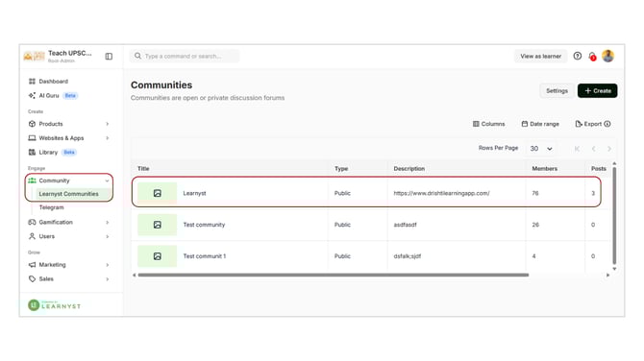The width and height of the screenshot is (644, 361).
Task: Open the Test community title
Action: pyautogui.click(x=204, y=225)
